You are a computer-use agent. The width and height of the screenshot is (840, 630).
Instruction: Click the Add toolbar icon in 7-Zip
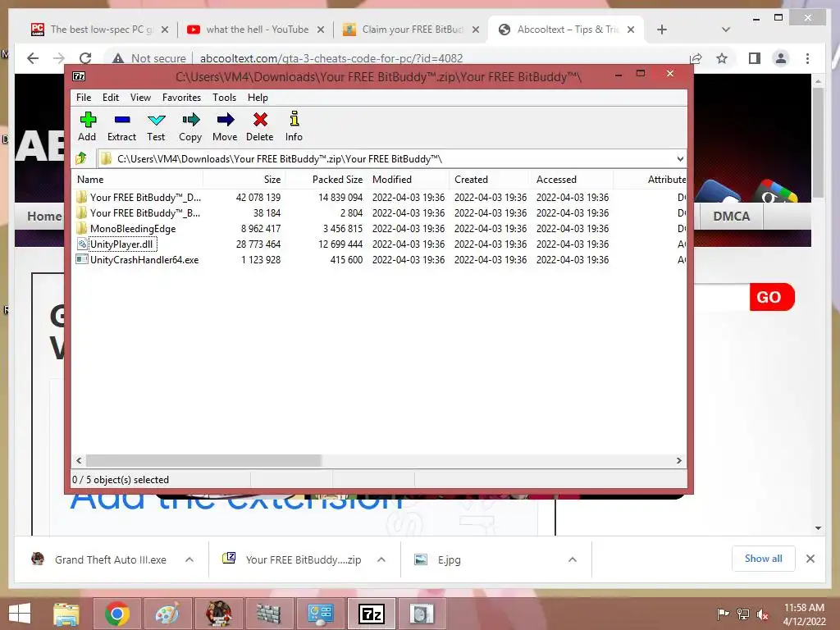coord(87,126)
